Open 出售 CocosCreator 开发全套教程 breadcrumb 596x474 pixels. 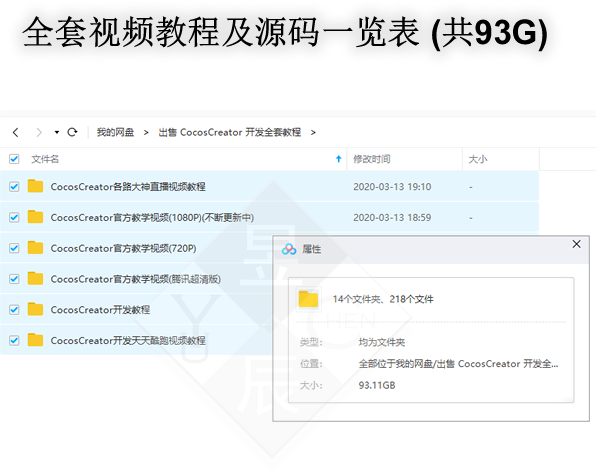[230, 132]
